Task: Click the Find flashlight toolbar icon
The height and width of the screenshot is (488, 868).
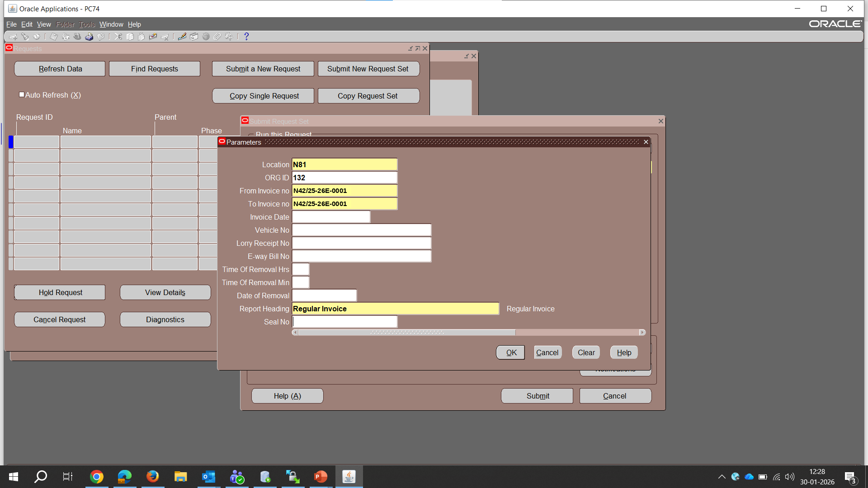Action: 25,37
